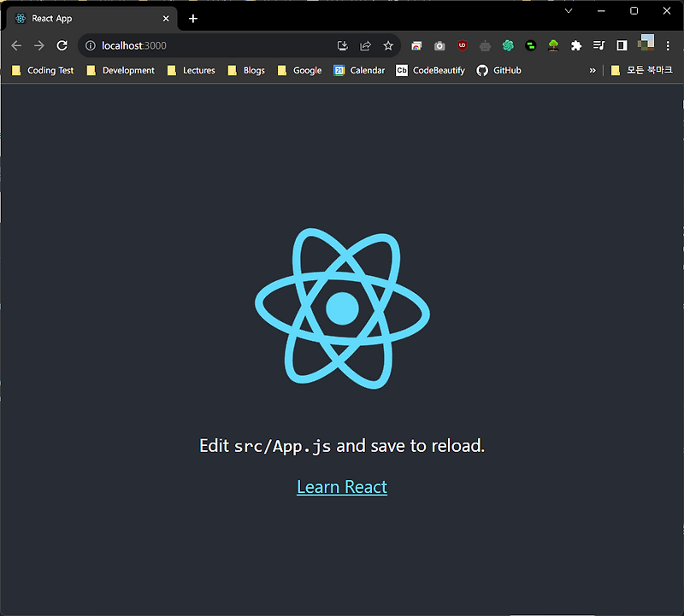684x616 pixels.
Task: Click the Google Calendar bookmark icon
Action: point(341,70)
